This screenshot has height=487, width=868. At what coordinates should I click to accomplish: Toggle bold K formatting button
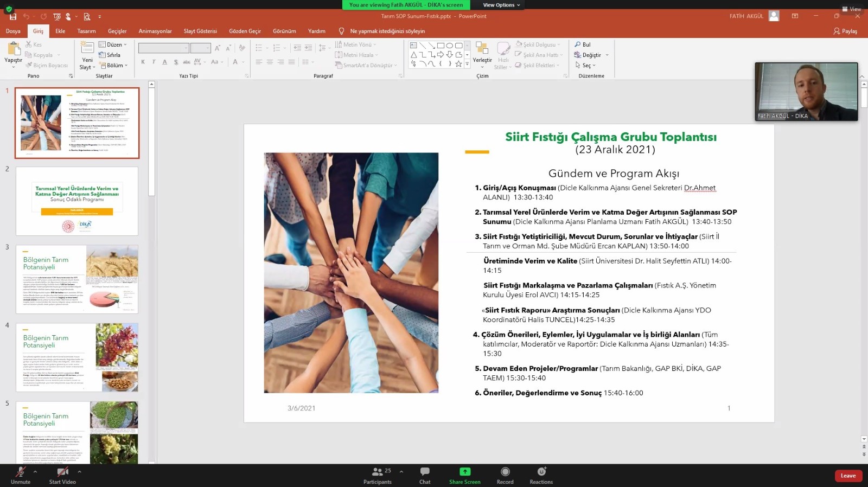(143, 62)
